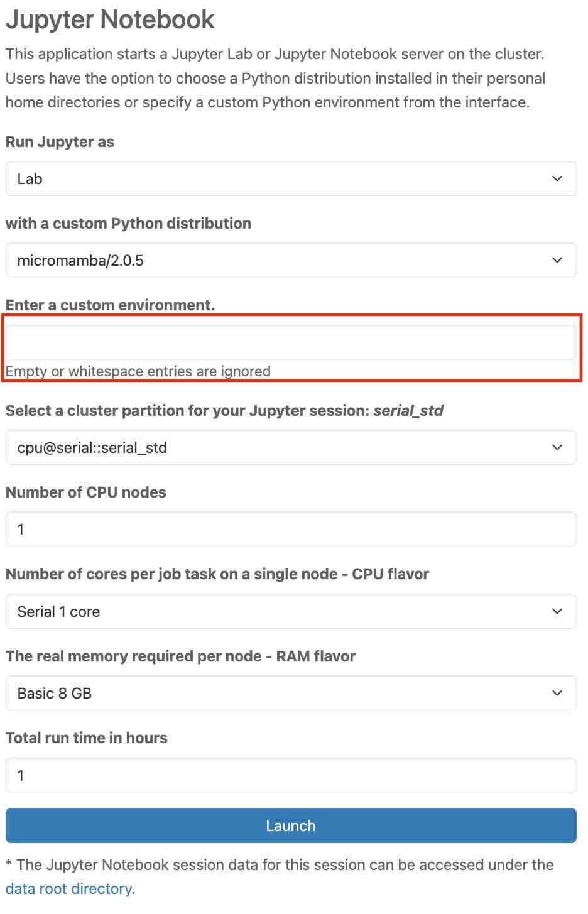Screen dimensions: 588x914
Task: Click the "Enter a custom environment." label
Action: click(110, 305)
